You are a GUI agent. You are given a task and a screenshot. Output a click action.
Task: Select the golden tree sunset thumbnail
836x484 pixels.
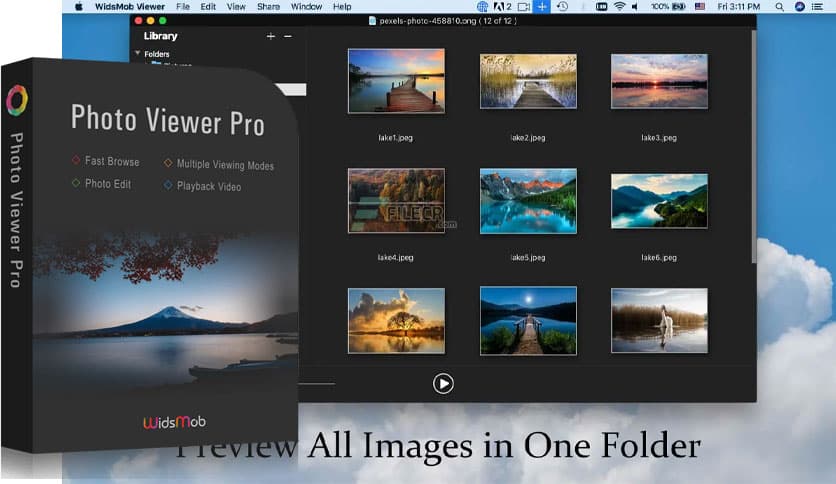click(x=396, y=320)
